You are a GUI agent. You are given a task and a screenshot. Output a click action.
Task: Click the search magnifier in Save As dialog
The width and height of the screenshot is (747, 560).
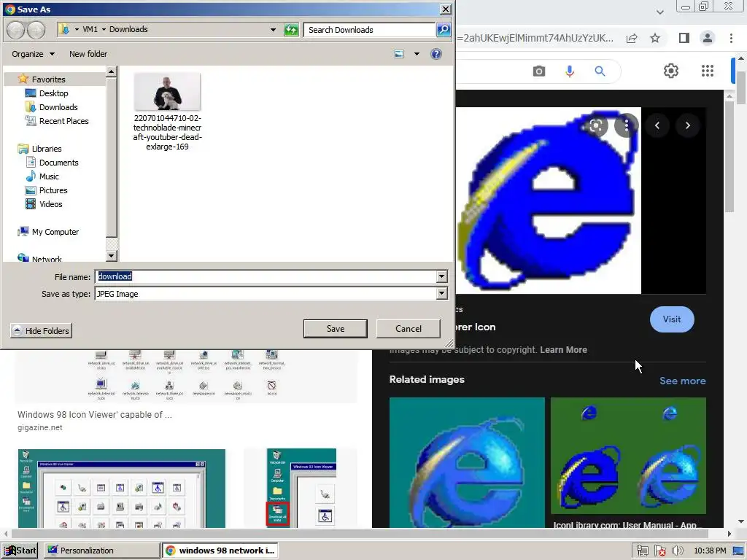tap(444, 29)
